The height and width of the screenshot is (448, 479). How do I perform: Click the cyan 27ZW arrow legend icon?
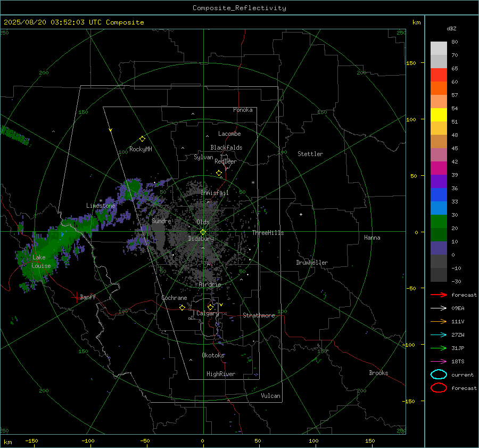439,335
